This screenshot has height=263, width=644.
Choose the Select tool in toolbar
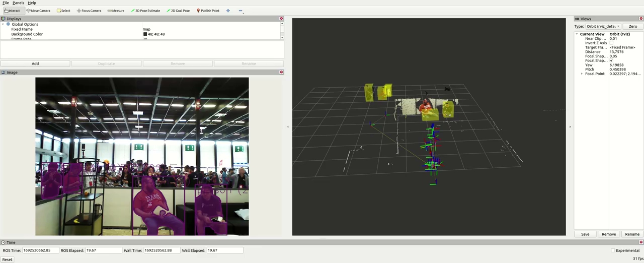tap(63, 11)
